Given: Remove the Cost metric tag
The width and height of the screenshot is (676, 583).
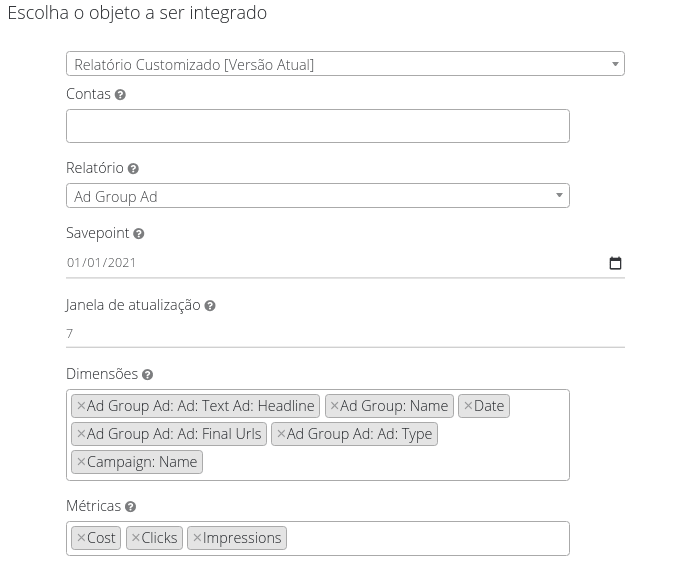Looking at the screenshot, I should [81, 538].
